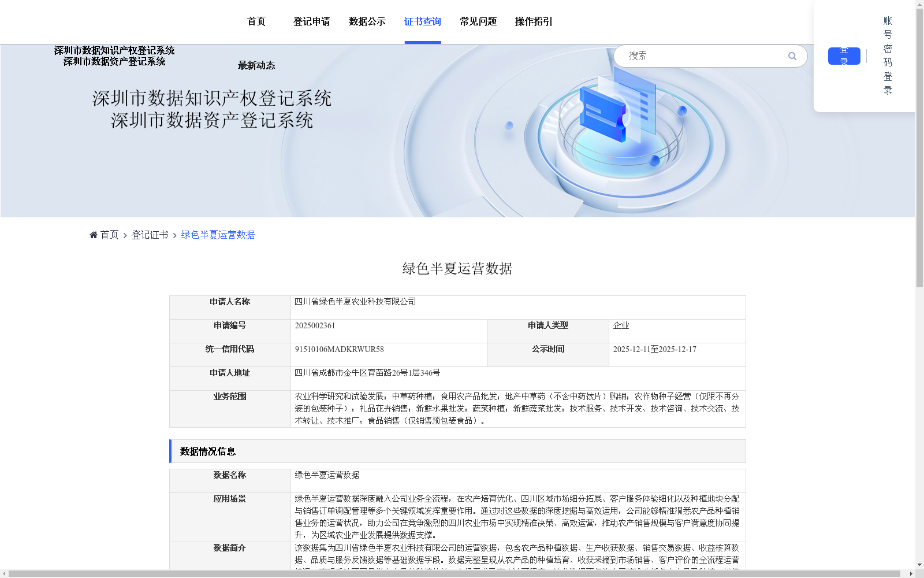Click the scrollbar down arrow
Screen dimensions: 924x578
919,565
